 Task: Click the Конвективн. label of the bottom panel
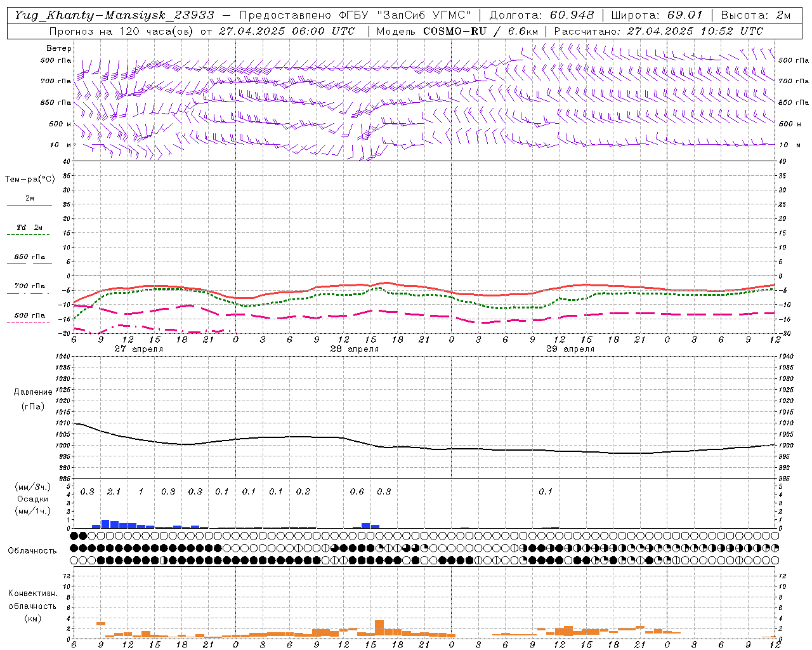(x=32, y=594)
